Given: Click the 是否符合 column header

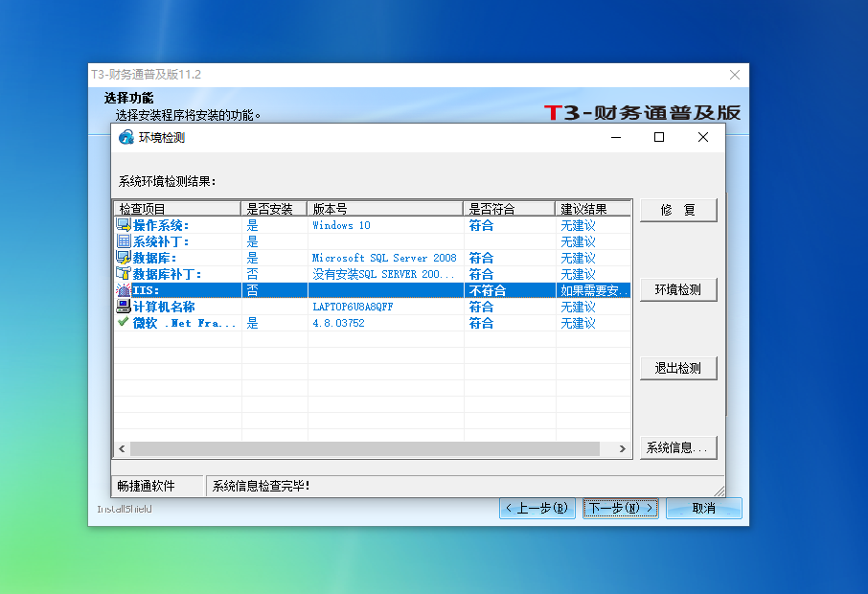Looking at the screenshot, I should point(510,209).
